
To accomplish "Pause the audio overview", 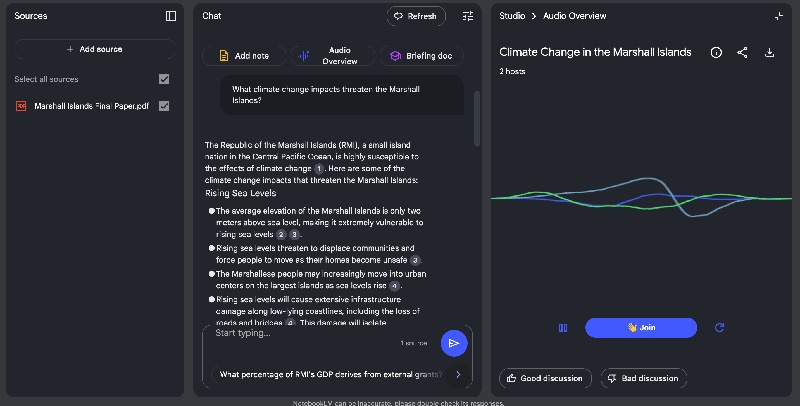I will tap(563, 327).
